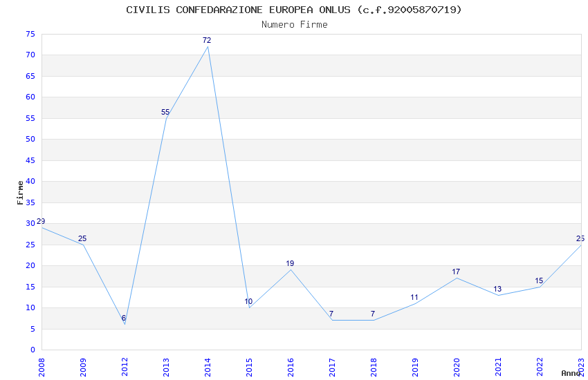This screenshot has height=380, width=588.
Task: Click the y-axis tick value 75
Action: coord(30,35)
